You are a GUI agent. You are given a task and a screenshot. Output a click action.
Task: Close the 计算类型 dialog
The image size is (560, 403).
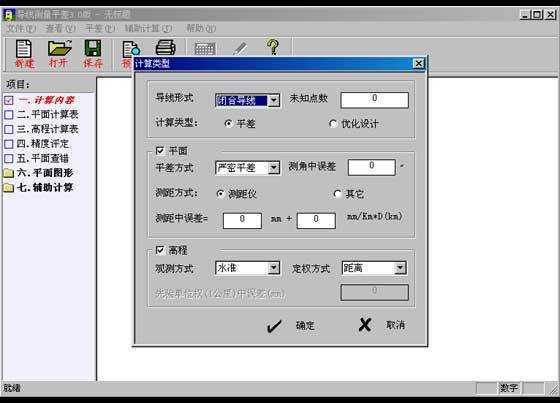click(419, 64)
